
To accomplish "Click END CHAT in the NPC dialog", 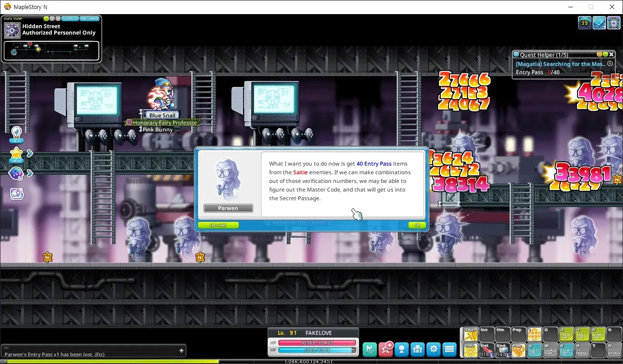I will (x=218, y=225).
